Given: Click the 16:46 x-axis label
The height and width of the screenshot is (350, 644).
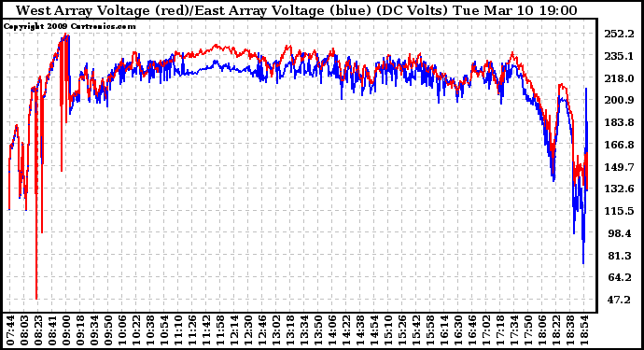Looking at the screenshot, I should pyautogui.click(x=471, y=330).
